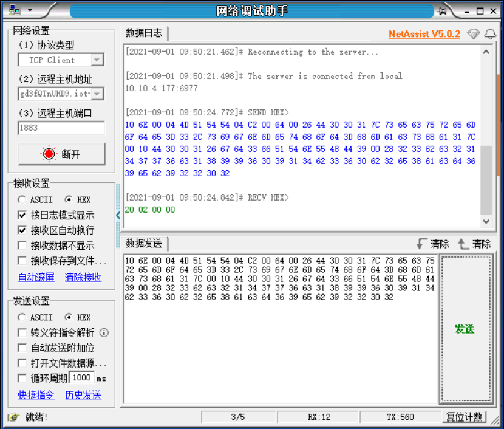Enable 循环周期 checkbox

22,378
